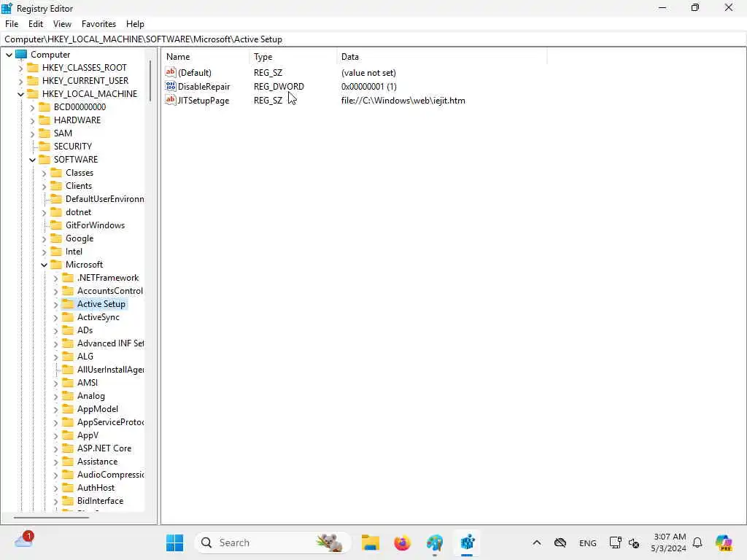747x560 pixels.
Task: Select the AllUserInstallAgent key
Action: click(111, 369)
